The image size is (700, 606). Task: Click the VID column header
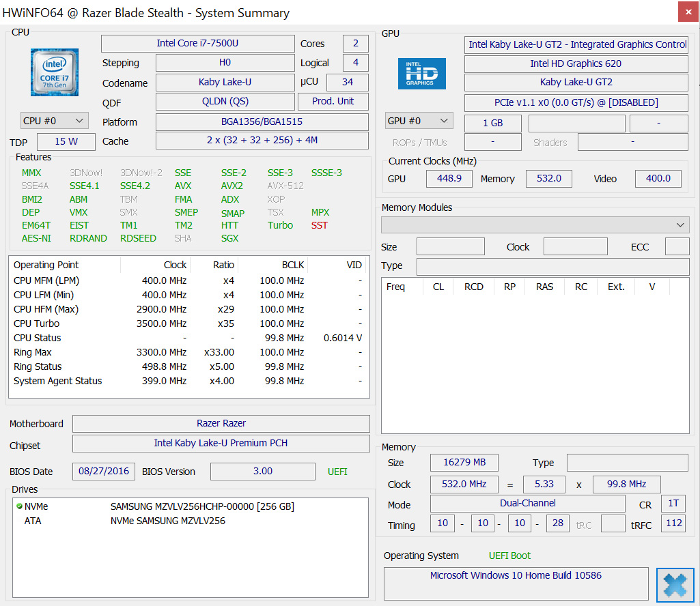point(354,265)
